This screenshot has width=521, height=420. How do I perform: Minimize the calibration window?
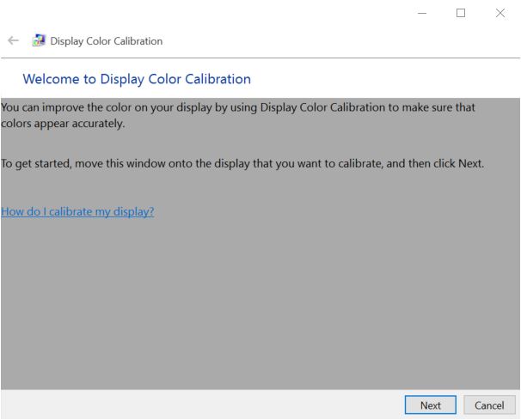[x=422, y=13]
